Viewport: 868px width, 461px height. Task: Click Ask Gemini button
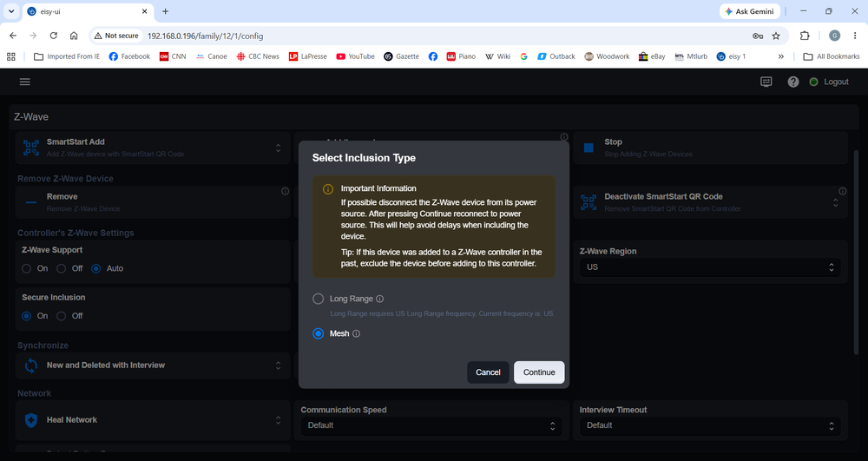pyautogui.click(x=750, y=11)
